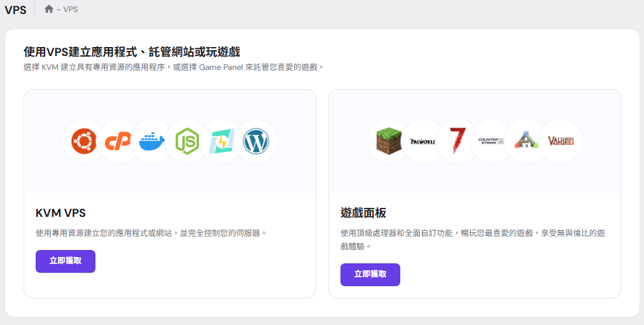Click the VPS breadcrumb text
This screenshot has width=644, height=325.
(x=70, y=9)
